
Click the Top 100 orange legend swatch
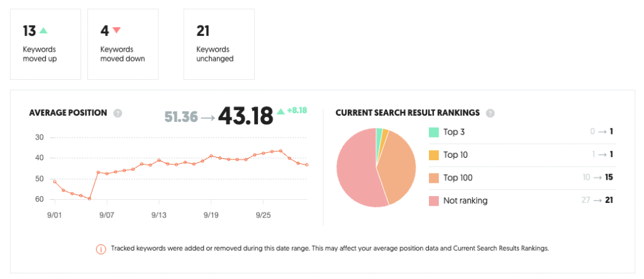(434, 177)
